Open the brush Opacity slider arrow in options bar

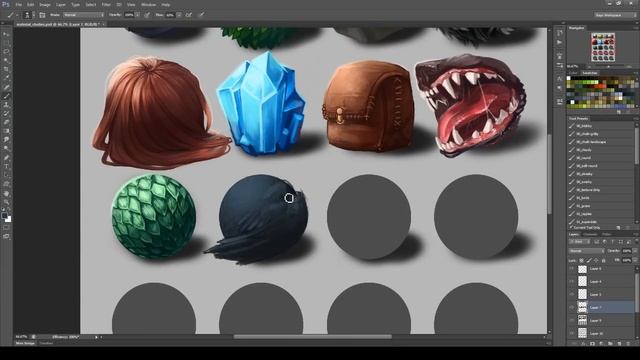(x=138, y=15)
